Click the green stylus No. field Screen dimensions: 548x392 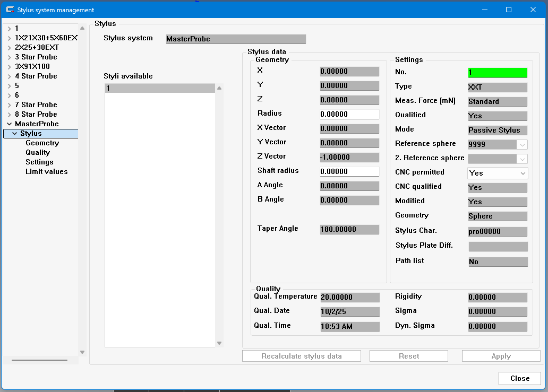pyautogui.click(x=498, y=73)
